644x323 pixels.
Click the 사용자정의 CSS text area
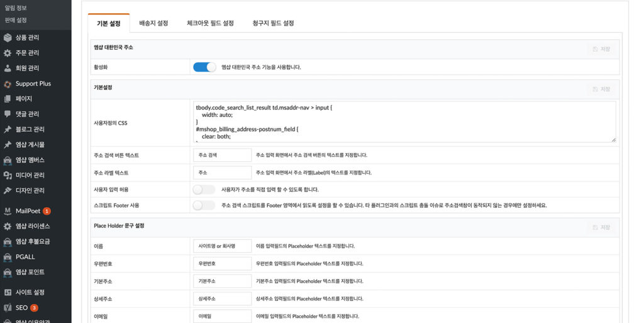click(x=404, y=122)
